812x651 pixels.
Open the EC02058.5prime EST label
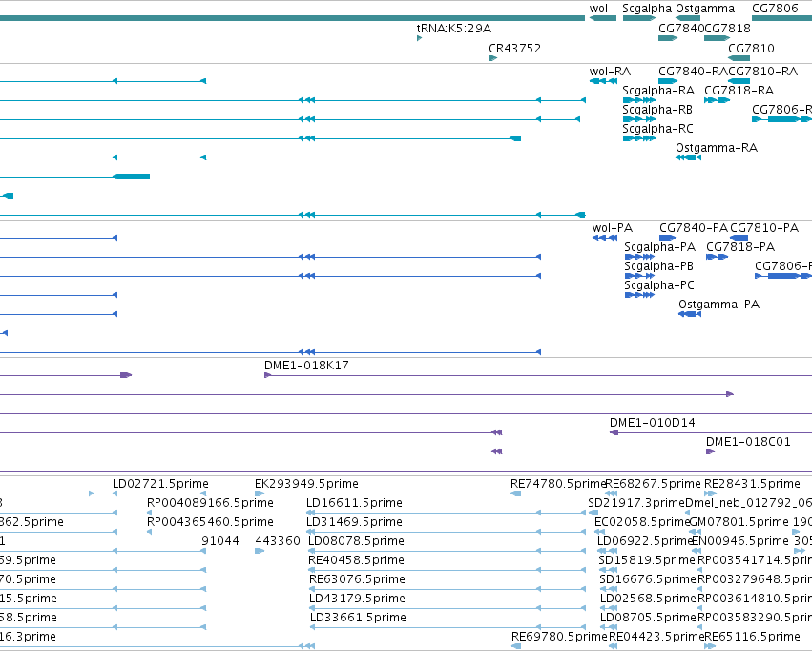pyautogui.click(x=643, y=522)
